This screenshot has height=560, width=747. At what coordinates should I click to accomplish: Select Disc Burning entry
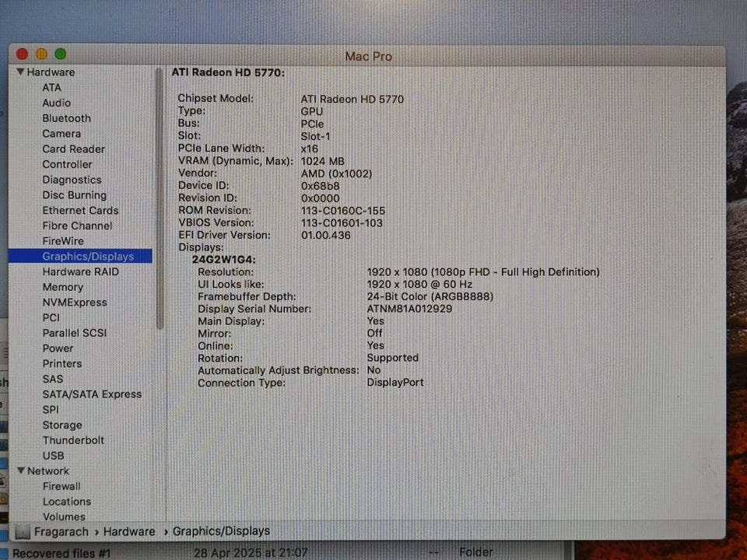pyautogui.click(x=75, y=195)
